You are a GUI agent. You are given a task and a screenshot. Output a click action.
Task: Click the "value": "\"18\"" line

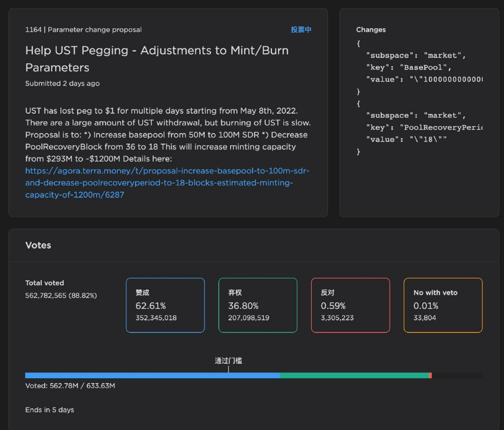(x=406, y=139)
